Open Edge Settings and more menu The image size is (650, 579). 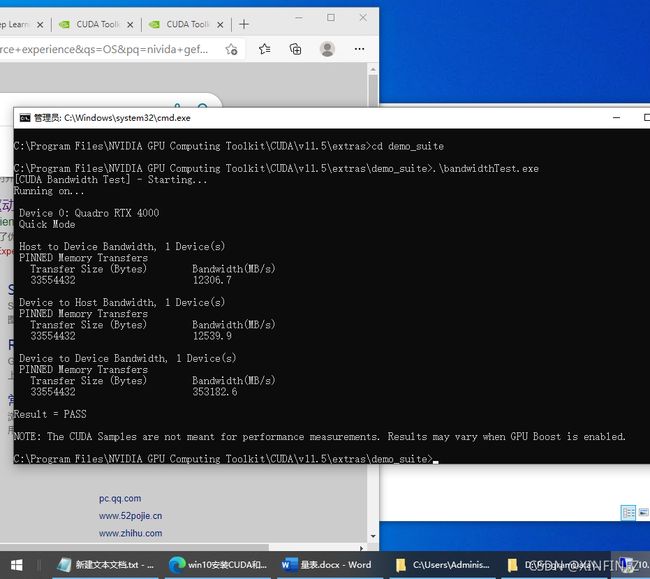point(359,49)
